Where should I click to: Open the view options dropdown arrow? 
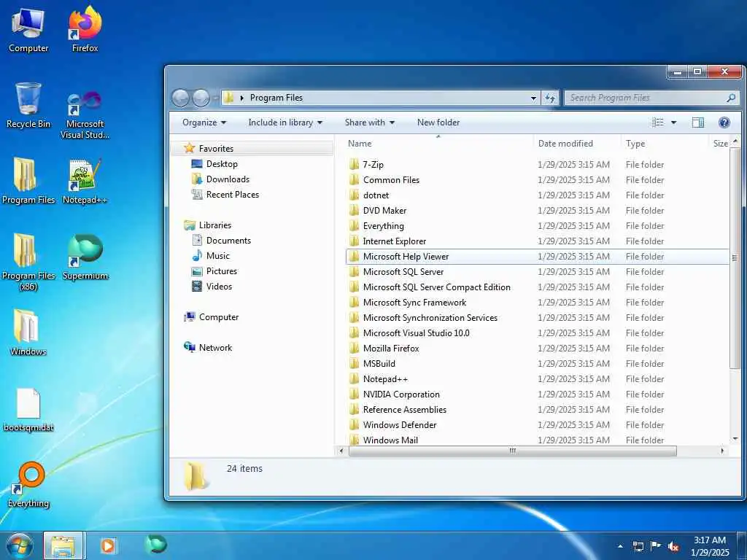coord(673,122)
